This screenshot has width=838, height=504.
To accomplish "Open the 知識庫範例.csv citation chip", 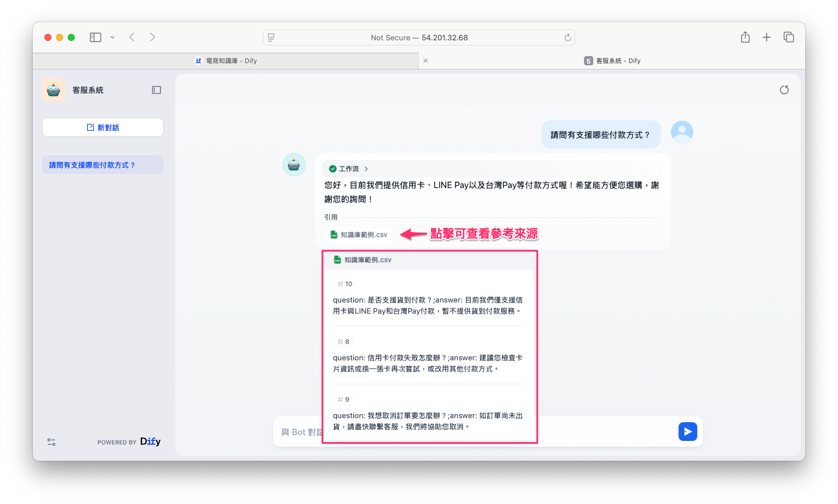I will (359, 235).
